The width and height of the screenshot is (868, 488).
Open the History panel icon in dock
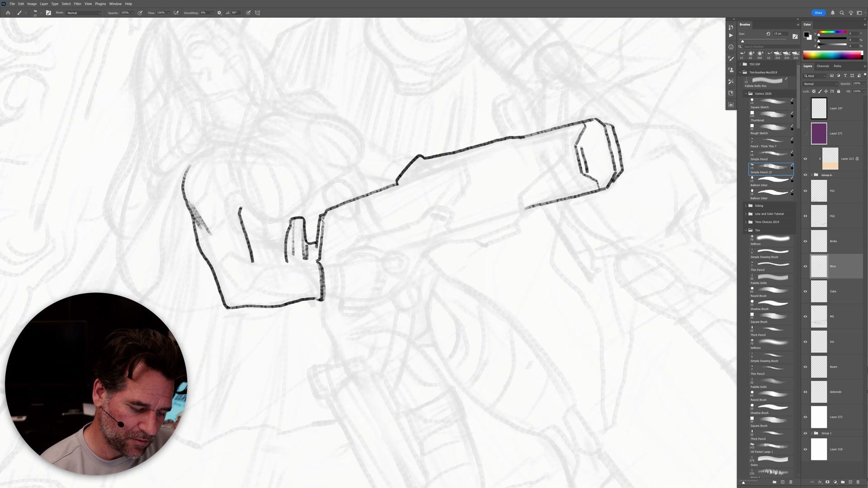731,28
